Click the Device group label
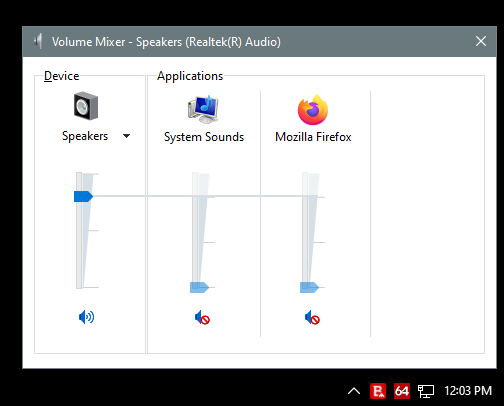This screenshot has height=406, width=504. tap(62, 76)
